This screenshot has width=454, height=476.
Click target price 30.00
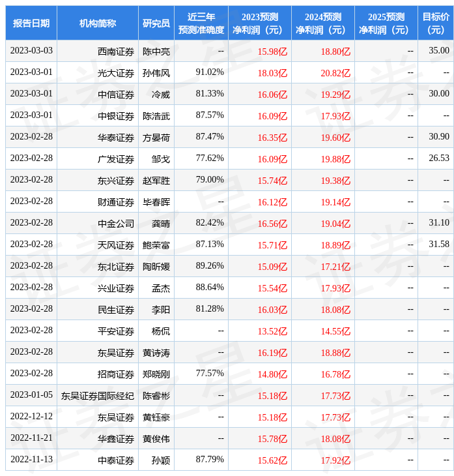pos(439,93)
